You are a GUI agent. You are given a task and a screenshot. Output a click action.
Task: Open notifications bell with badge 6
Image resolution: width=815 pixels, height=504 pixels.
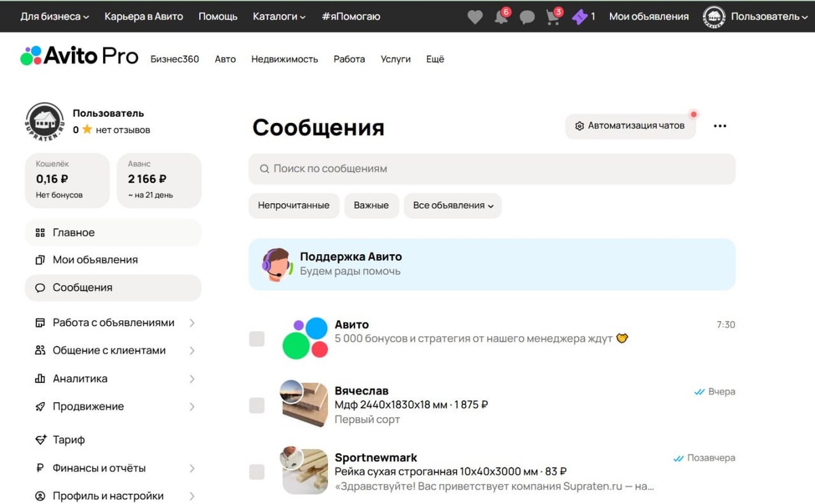coord(502,17)
